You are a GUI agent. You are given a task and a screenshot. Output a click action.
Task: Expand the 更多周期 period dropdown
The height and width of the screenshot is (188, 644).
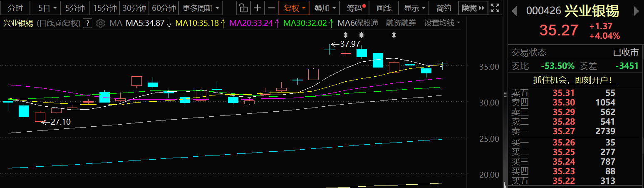[x=200, y=8]
